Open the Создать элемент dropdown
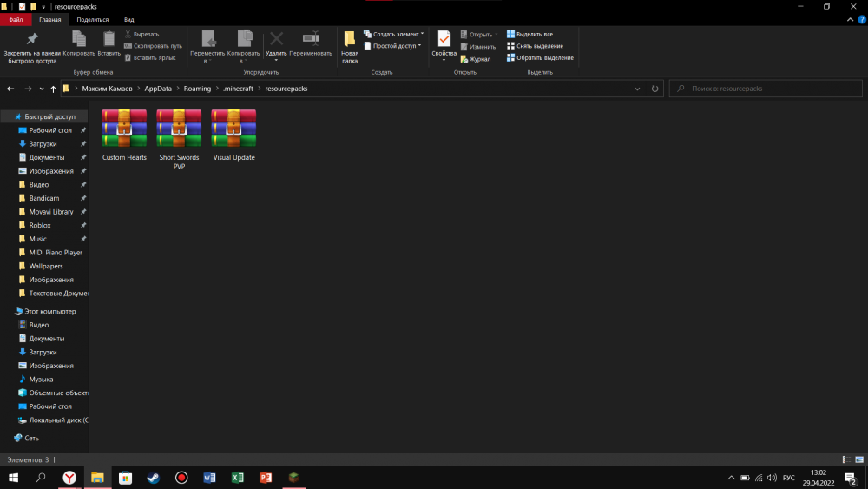The height and width of the screenshot is (489, 868). 393,35
